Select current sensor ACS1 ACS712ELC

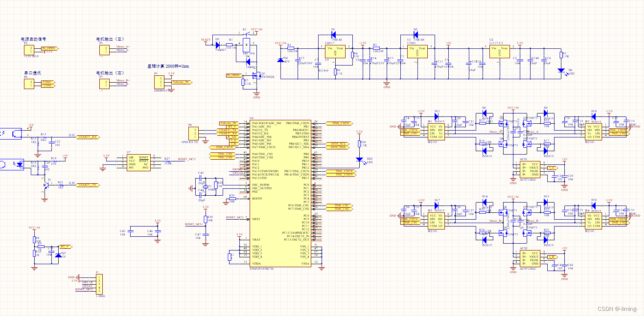click(530, 170)
